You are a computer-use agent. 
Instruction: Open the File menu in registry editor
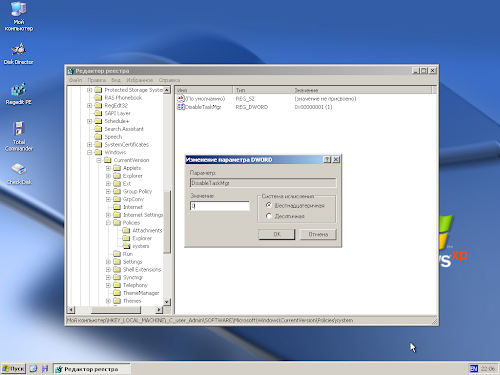[x=75, y=80]
